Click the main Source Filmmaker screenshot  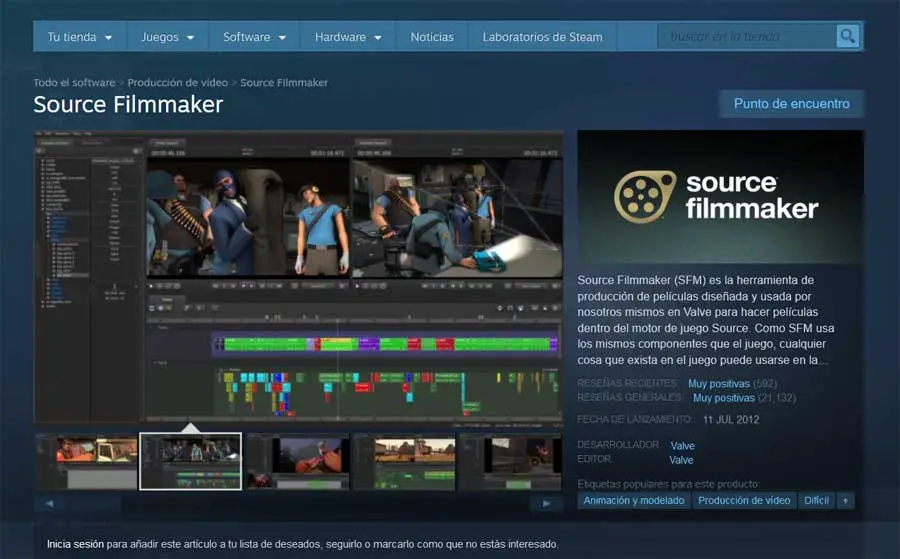[298, 277]
